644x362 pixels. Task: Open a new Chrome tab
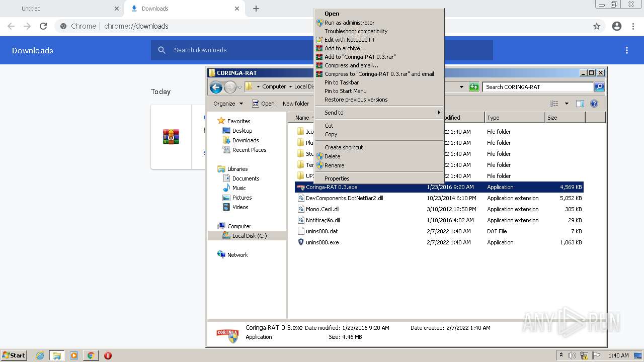pyautogui.click(x=256, y=9)
